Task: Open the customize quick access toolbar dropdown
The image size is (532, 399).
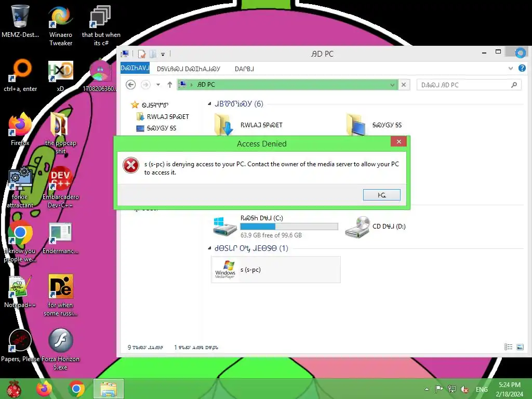Action: pyautogui.click(x=163, y=54)
